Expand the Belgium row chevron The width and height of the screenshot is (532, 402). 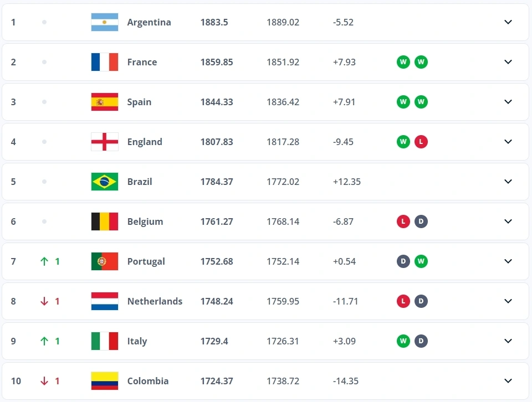pyautogui.click(x=508, y=221)
